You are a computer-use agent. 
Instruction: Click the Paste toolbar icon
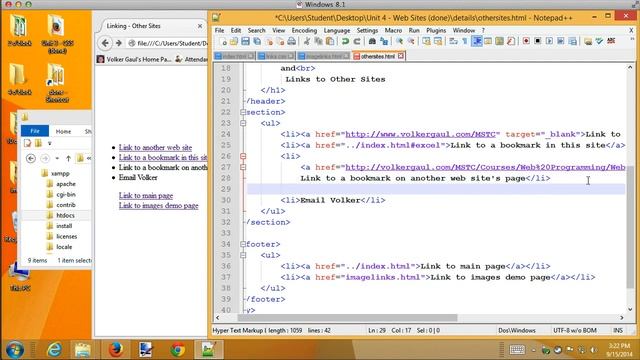pos(330,41)
